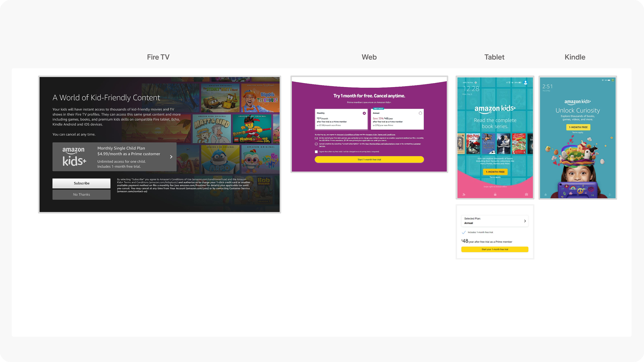
Task: Click 'Terms apply.' on Tablet screen
Action: point(495,177)
